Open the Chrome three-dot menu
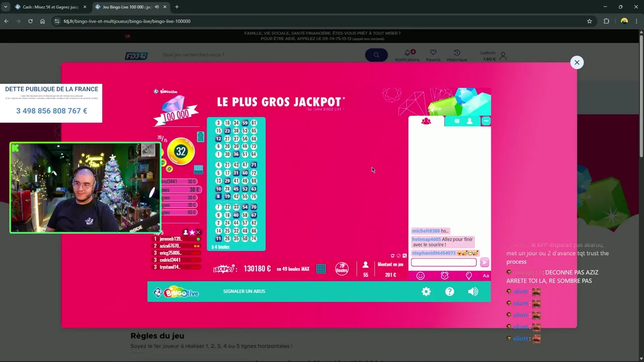644x362 pixels. [x=636, y=21]
